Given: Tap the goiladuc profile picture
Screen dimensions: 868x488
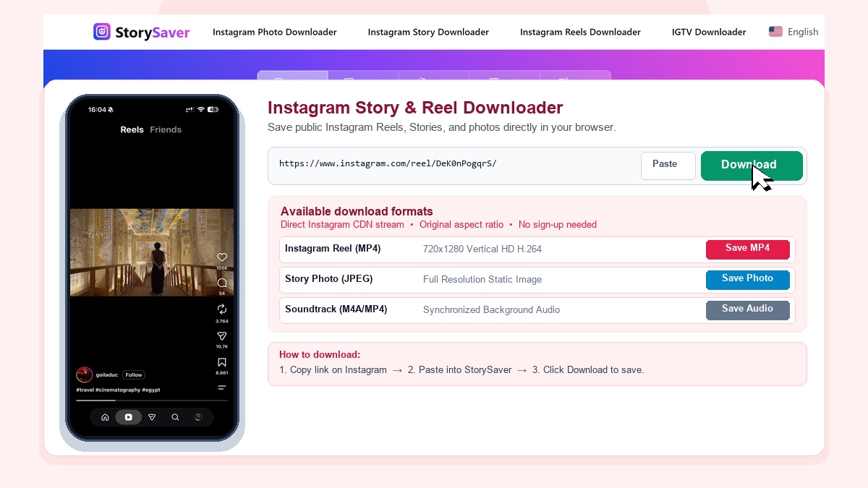Looking at the screenshot, I should click(x=84, y=374).
